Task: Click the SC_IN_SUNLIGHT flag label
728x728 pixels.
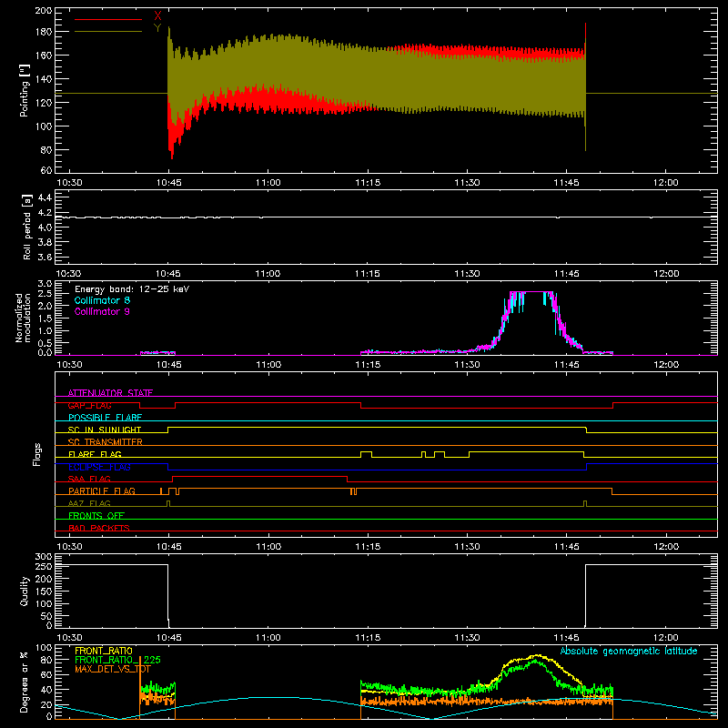Action: point(105,430)
